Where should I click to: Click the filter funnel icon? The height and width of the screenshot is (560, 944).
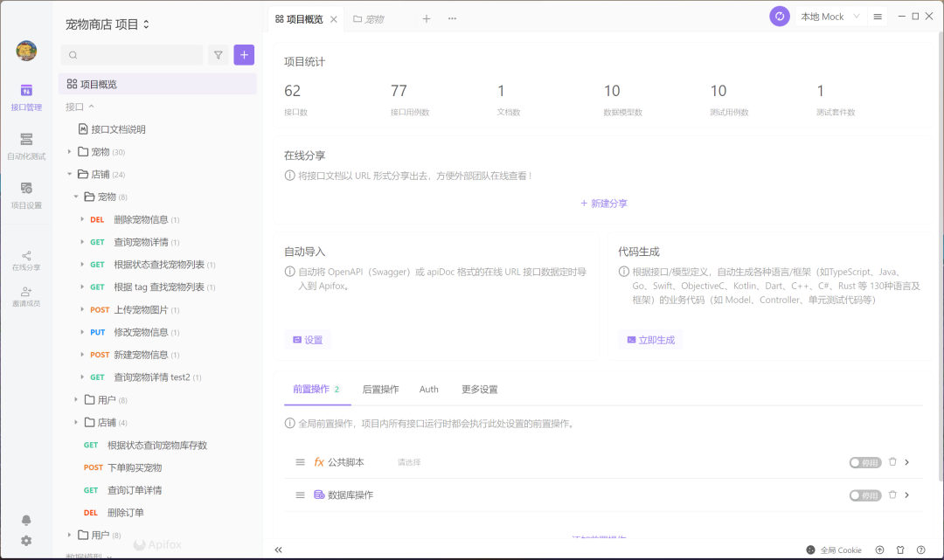click(x=218, y=55)
